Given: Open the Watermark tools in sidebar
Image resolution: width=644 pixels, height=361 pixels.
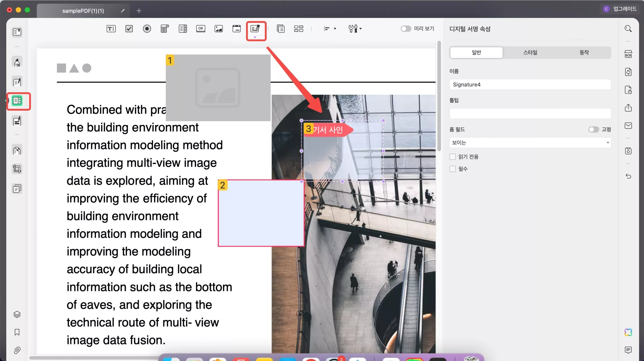Looking at the screenshot, I should [x=17, y=189].
